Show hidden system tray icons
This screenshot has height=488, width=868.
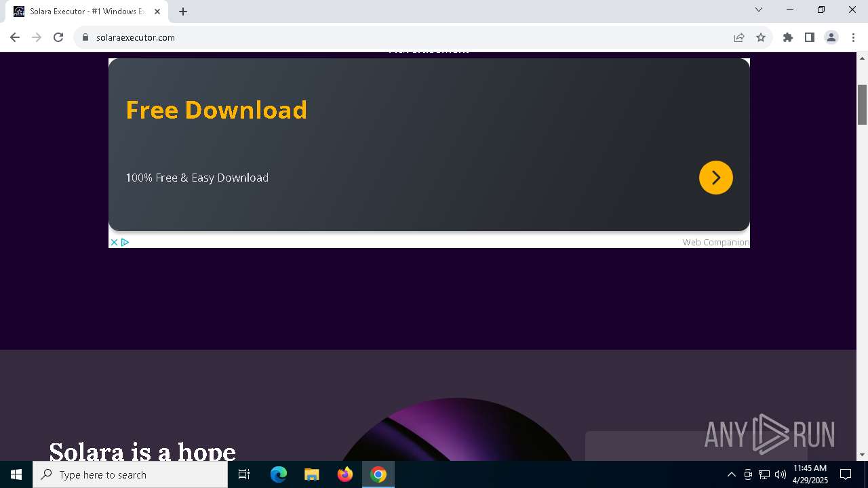pyautogui.click(x=731, y=474)
